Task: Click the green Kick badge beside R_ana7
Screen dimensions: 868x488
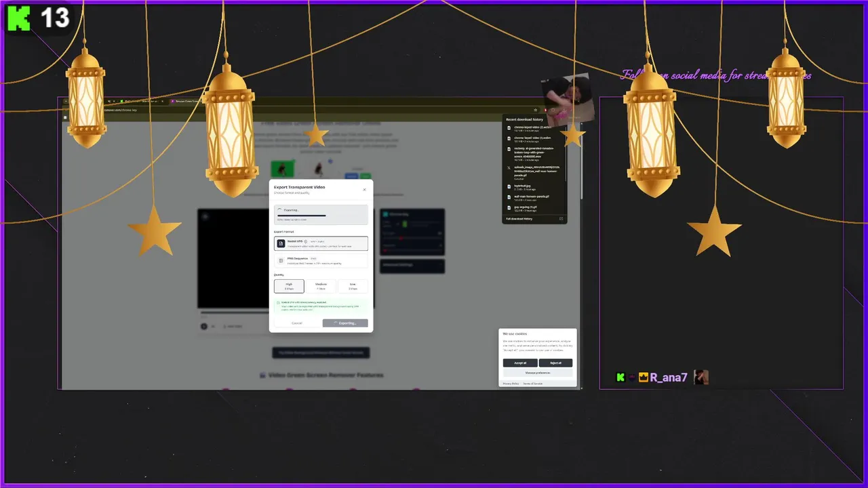Action: 620,378
